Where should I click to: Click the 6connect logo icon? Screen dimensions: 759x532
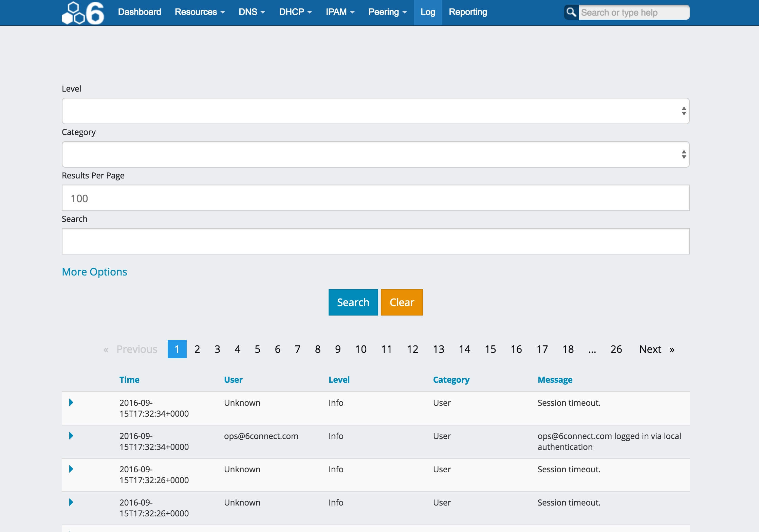click(x=83, y=13)
